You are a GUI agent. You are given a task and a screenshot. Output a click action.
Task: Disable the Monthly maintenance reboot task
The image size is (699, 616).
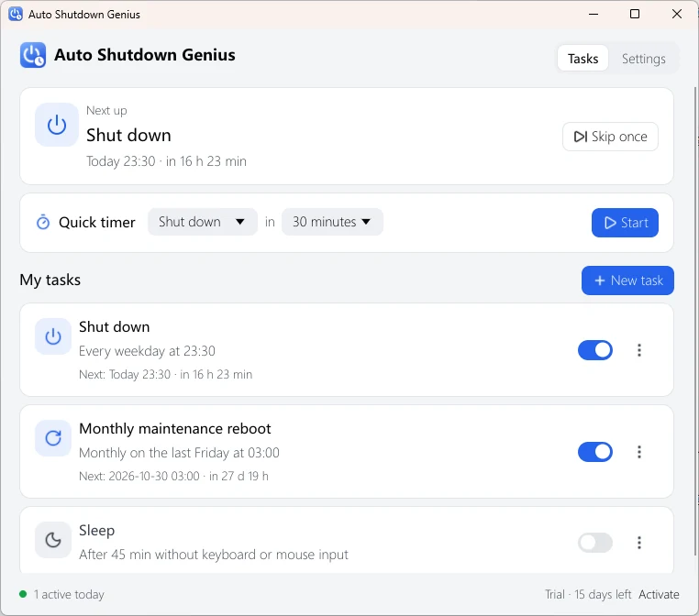(595, 452)
